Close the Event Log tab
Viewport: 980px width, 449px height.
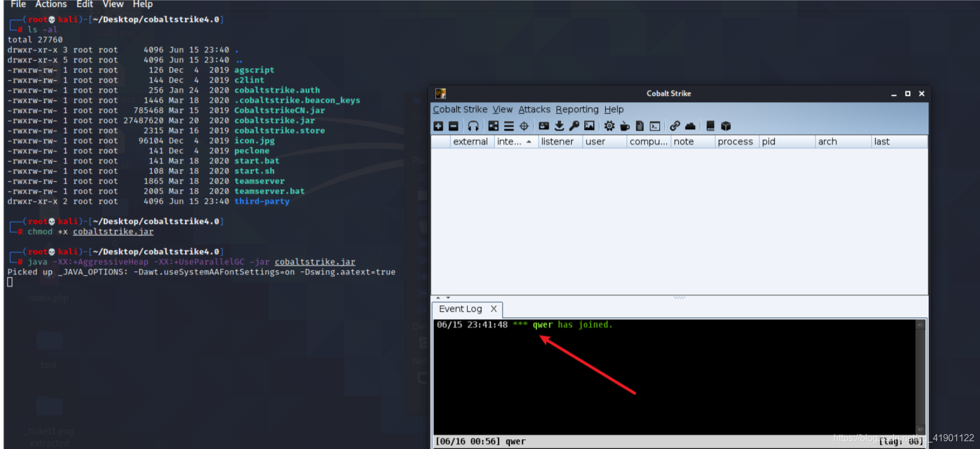point(494,309)
